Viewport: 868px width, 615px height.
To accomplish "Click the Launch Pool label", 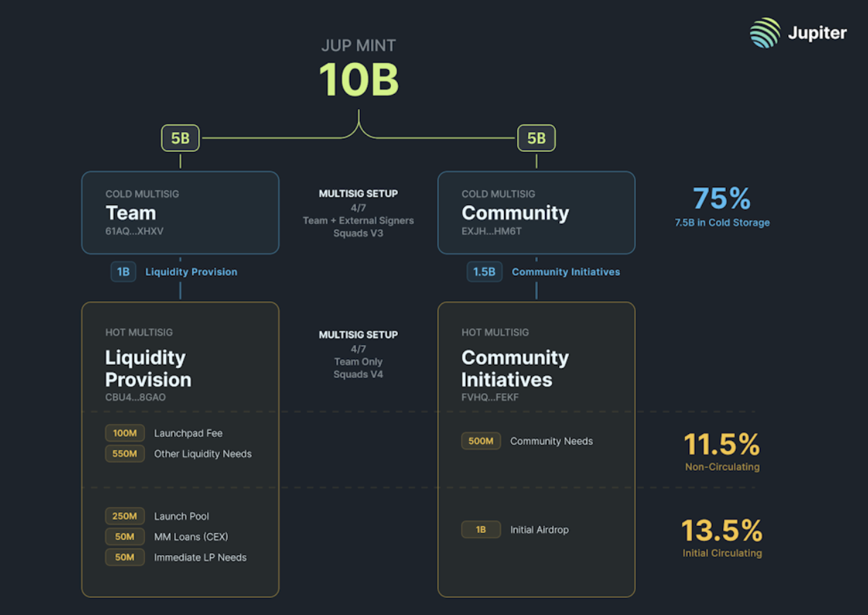I will pos(182,516).
